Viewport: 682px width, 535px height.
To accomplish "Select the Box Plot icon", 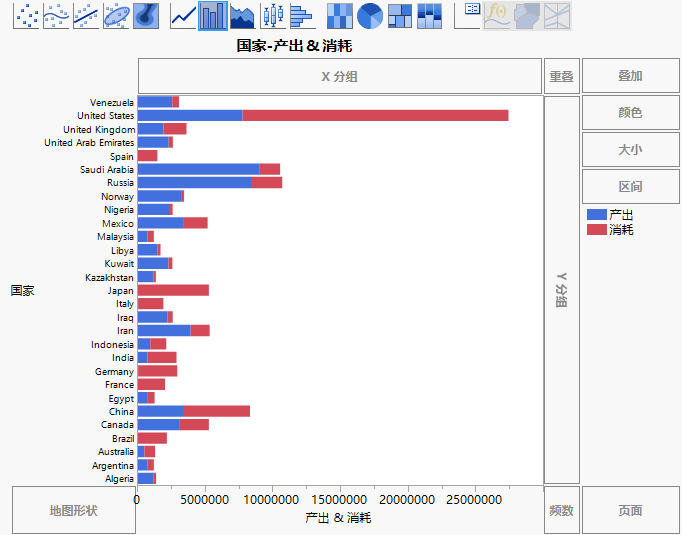I will coord(272,15).
